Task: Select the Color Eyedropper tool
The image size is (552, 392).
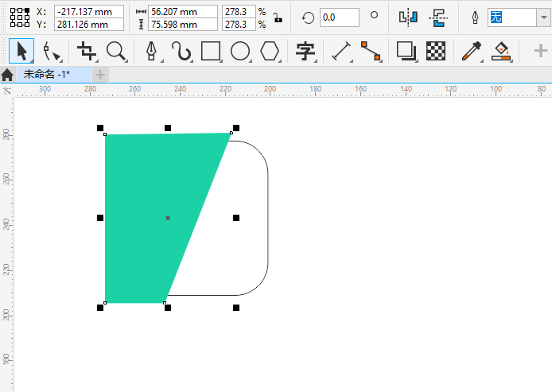Action: (470, 52)
